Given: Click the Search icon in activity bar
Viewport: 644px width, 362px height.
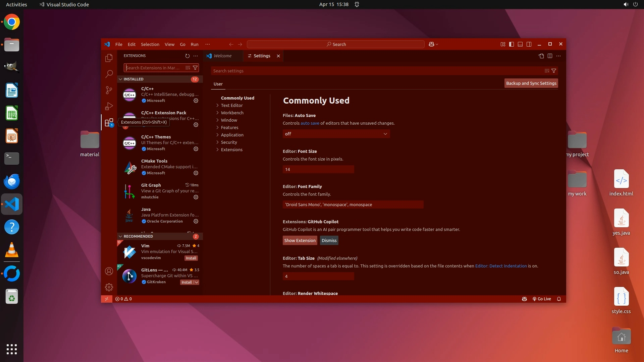Looking at the screenshot, I should coord(109,74).
